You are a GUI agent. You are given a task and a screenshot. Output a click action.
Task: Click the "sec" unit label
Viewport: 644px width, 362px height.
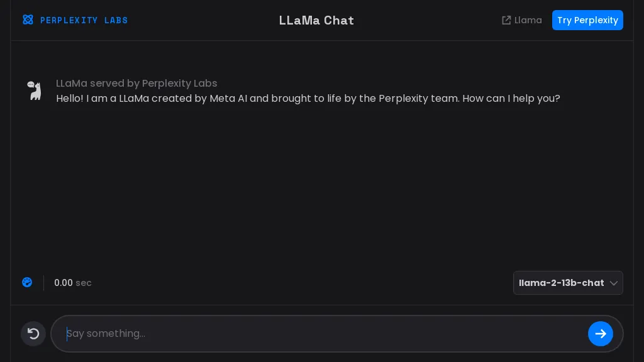point(84,283)
